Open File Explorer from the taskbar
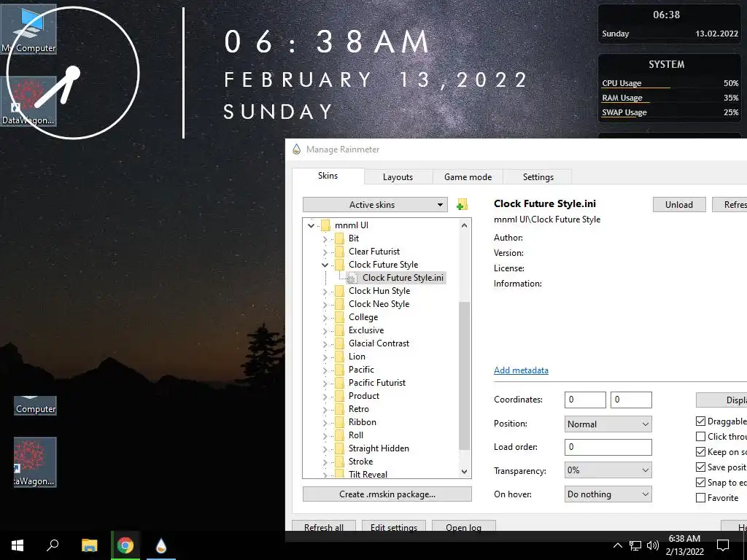 coord(89,545)
